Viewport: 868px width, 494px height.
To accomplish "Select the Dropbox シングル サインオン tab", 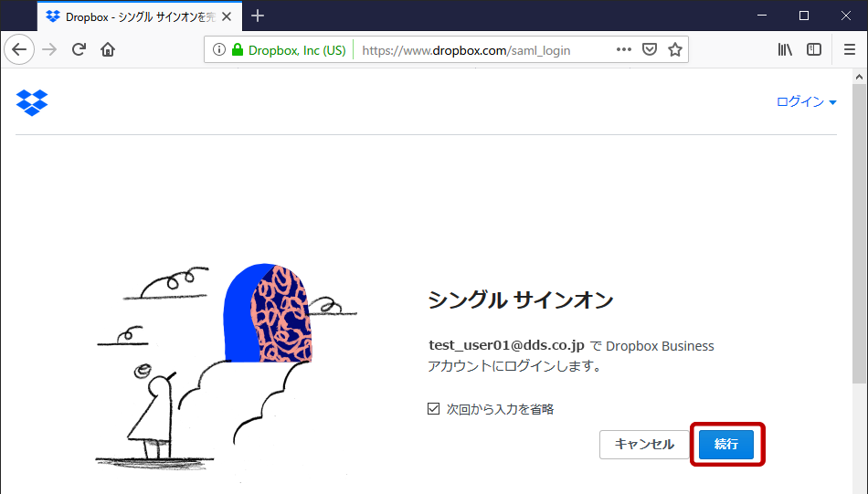I will tap(137, 16).
